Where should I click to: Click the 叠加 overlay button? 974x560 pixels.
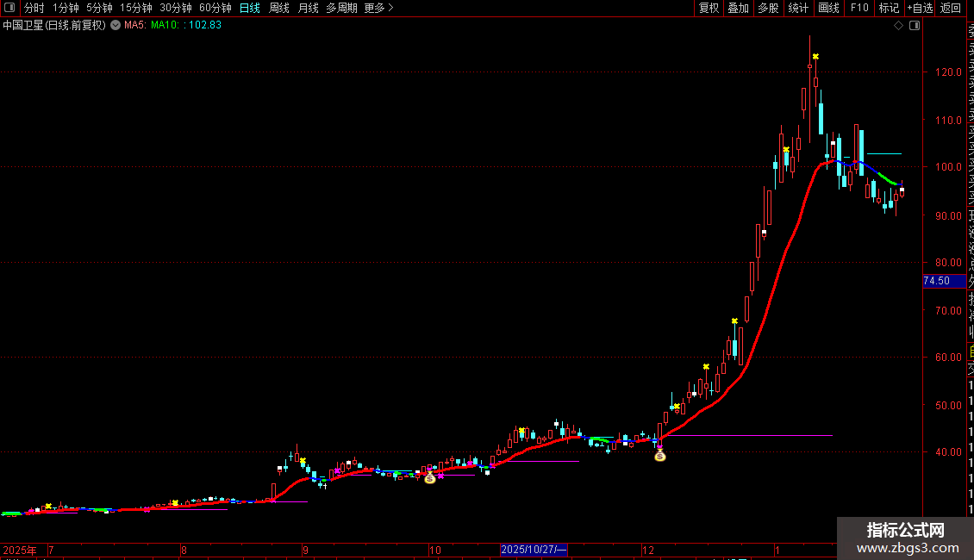pyautogui.click(x=739, y=8)
